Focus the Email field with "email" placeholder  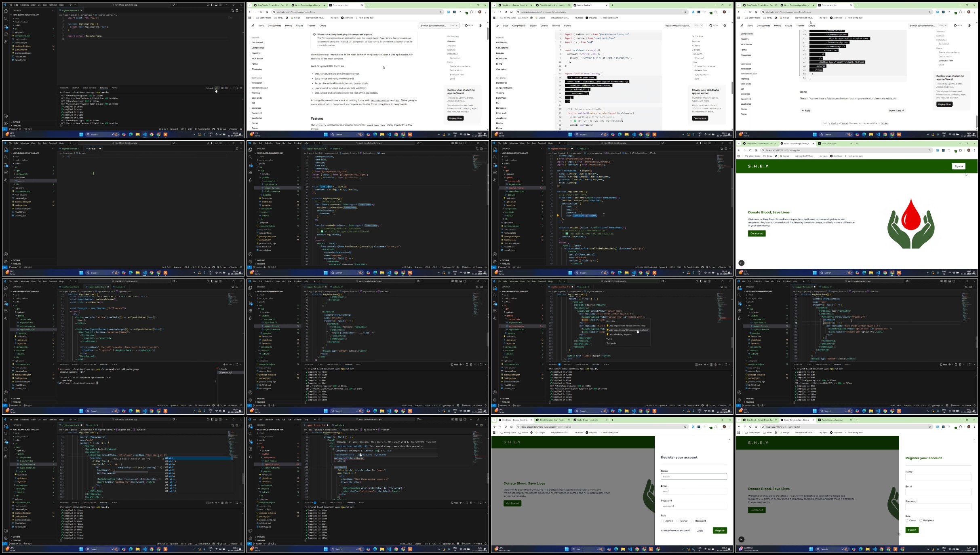click(x=693, y=492)
